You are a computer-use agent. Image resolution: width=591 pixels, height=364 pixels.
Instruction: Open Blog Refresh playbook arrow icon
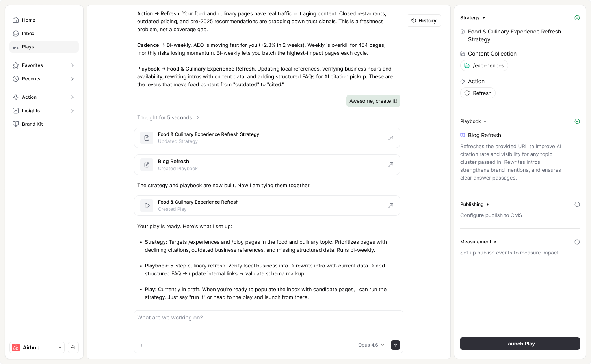(x=390, y=165)
